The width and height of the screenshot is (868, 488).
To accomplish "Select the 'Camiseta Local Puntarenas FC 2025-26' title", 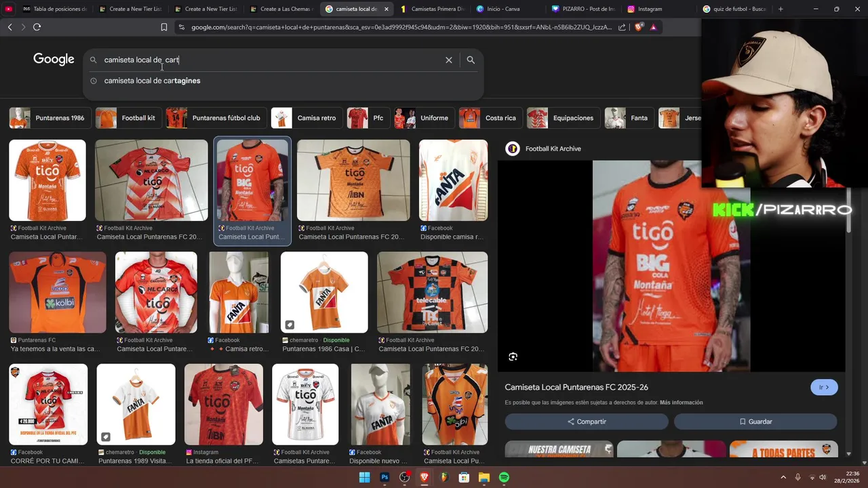I will (576, 387).
